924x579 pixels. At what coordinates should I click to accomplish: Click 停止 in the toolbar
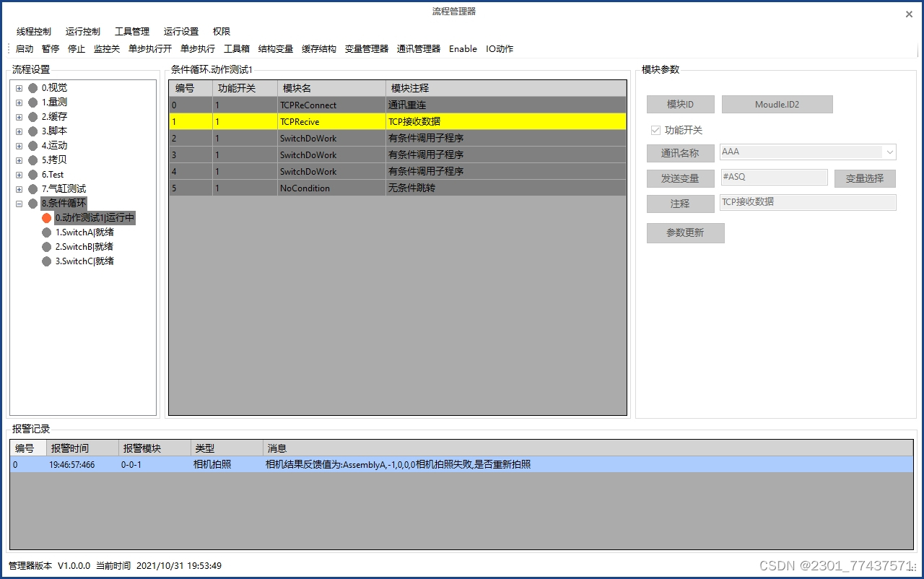[x=77, y=49]
